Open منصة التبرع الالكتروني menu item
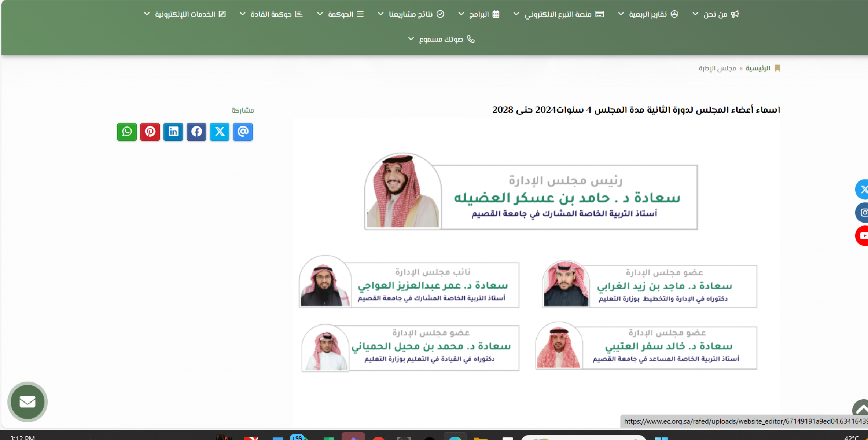The height and width of the screenshot is (440, 868). pos(558,14)
